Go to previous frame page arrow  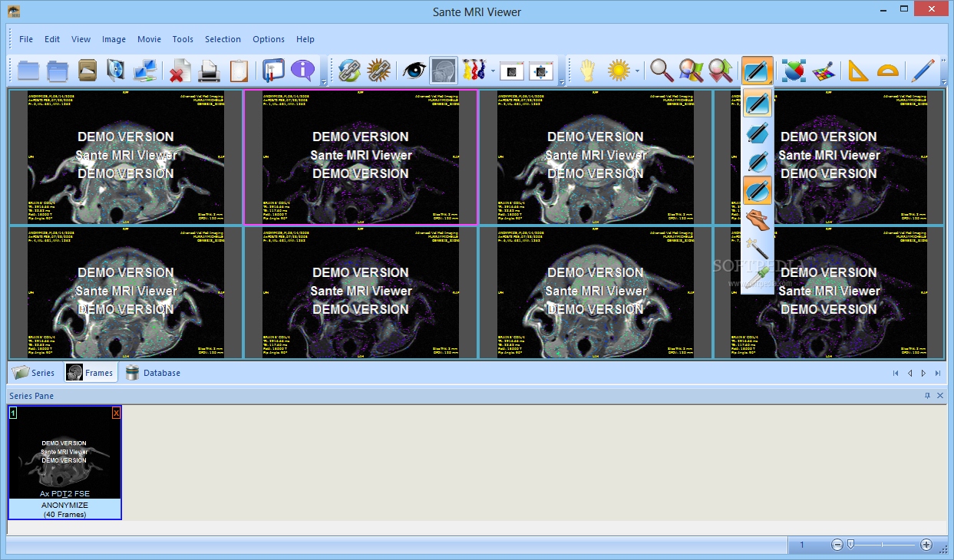(x=909, y=374)
